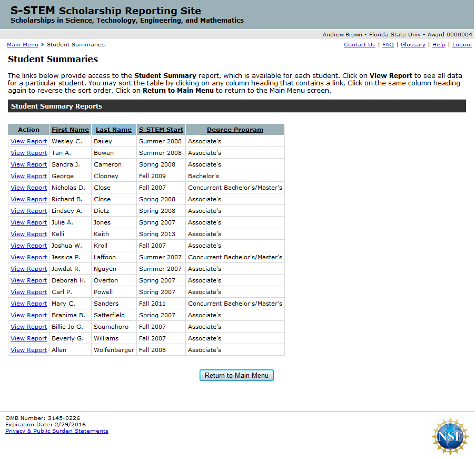Click the 'Kroll' last name cell
This screenshot has width=476, height=459.
(114, 246)
